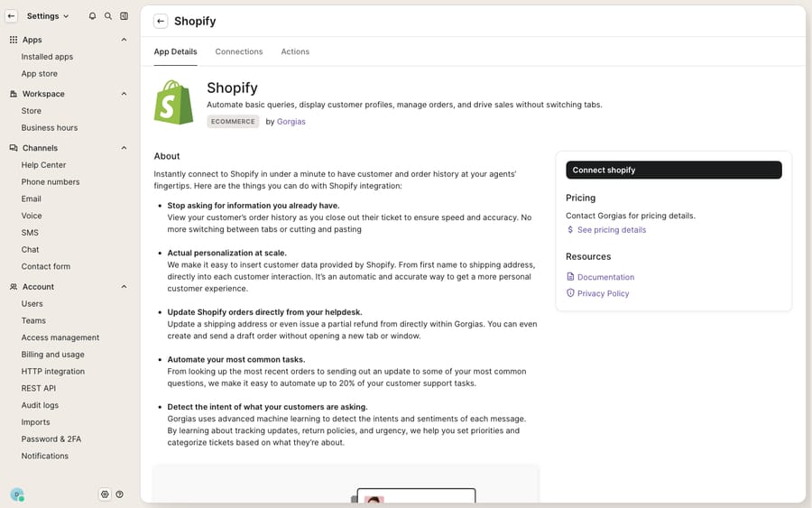Click the Connect shopify button
This screenshot has width=812, height=508.
(x=674, y=170)
